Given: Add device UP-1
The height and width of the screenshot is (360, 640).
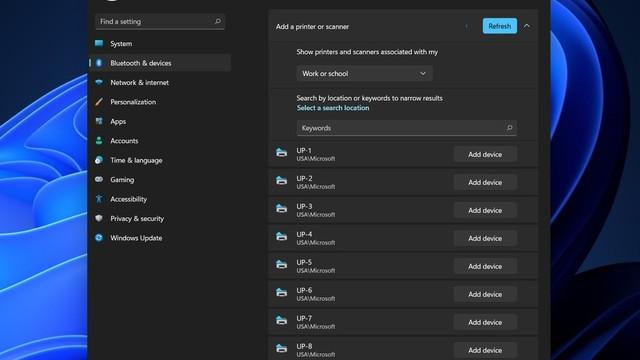Looking at the screenshot, I should click(485, 154).
